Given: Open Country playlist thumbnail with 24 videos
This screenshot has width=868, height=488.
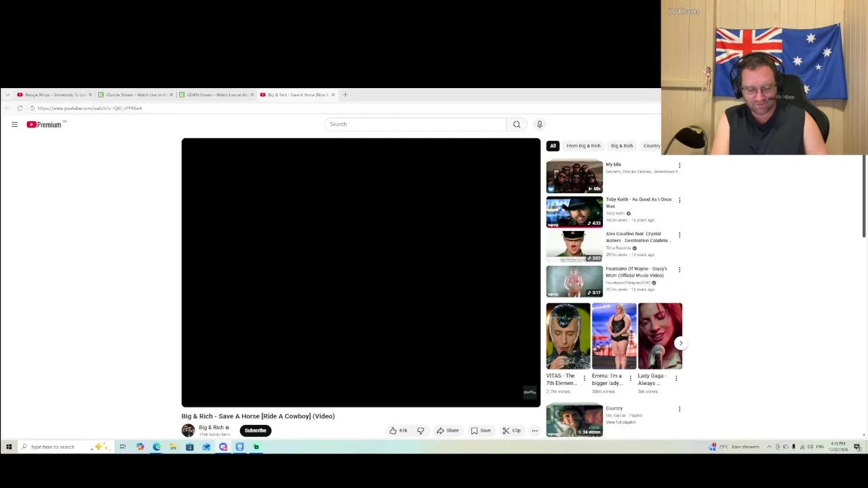Looking at the screenshot, I should [574, 420].
